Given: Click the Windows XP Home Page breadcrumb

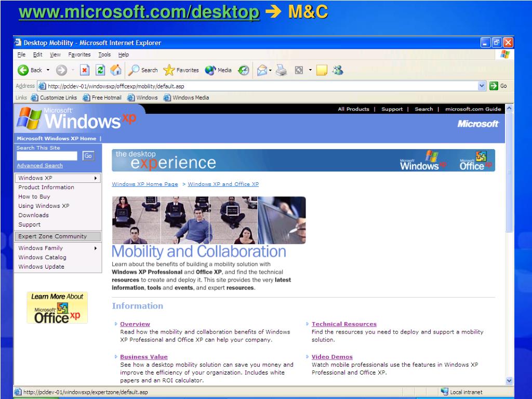Looking at the screenshot, I should pos(145,184).
